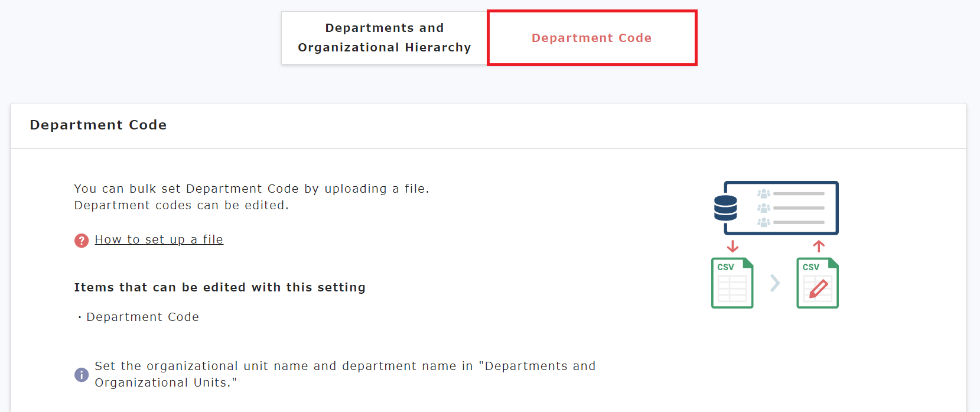Click the 'Items that can be edited' heading
980x412 pixels.
pyautogui.click(x=220, y=287)
